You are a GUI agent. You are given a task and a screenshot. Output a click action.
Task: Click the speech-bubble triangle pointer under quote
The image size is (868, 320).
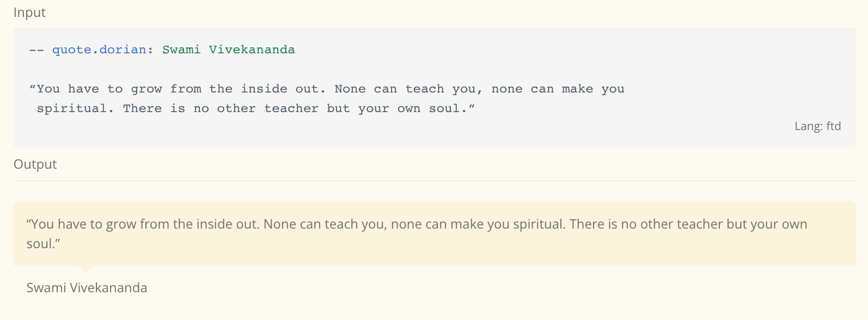pyautogui.click(x=85, y=269)
